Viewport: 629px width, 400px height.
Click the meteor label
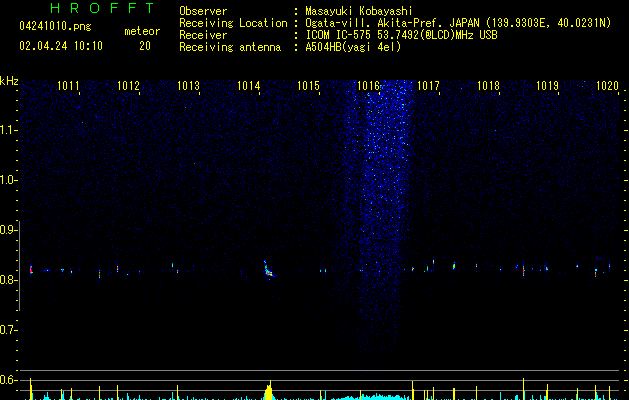(142, 31)
